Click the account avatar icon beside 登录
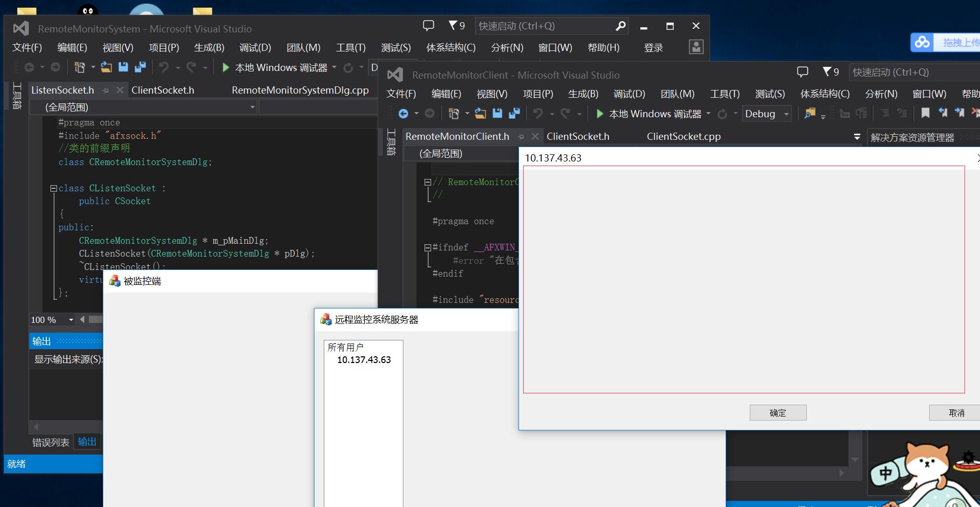 [x=696, y=47]
